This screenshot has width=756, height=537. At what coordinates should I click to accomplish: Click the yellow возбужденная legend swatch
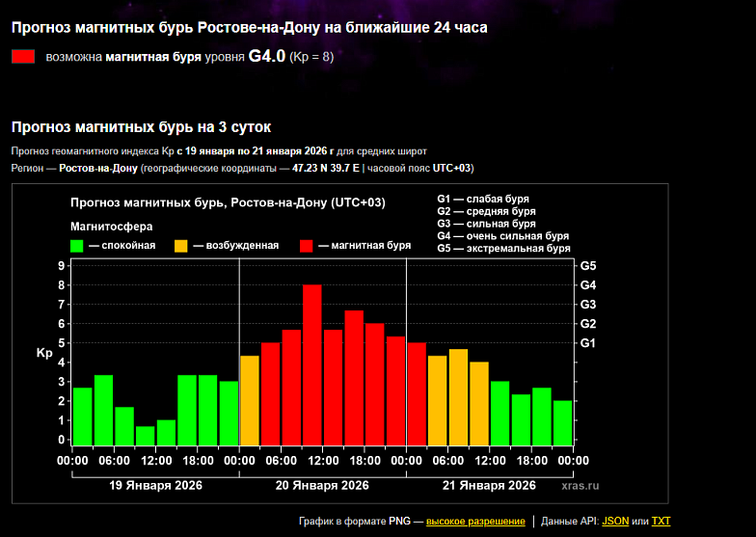[x=181, y=245]
